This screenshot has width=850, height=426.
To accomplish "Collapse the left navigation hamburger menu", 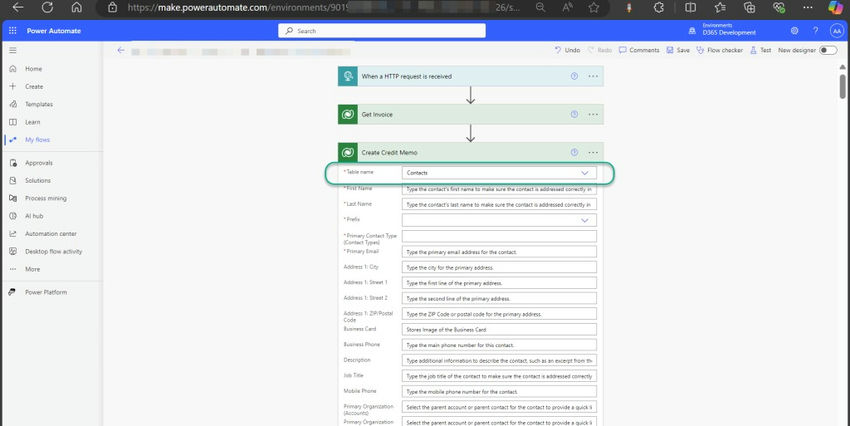I will (x=12, y=50).
